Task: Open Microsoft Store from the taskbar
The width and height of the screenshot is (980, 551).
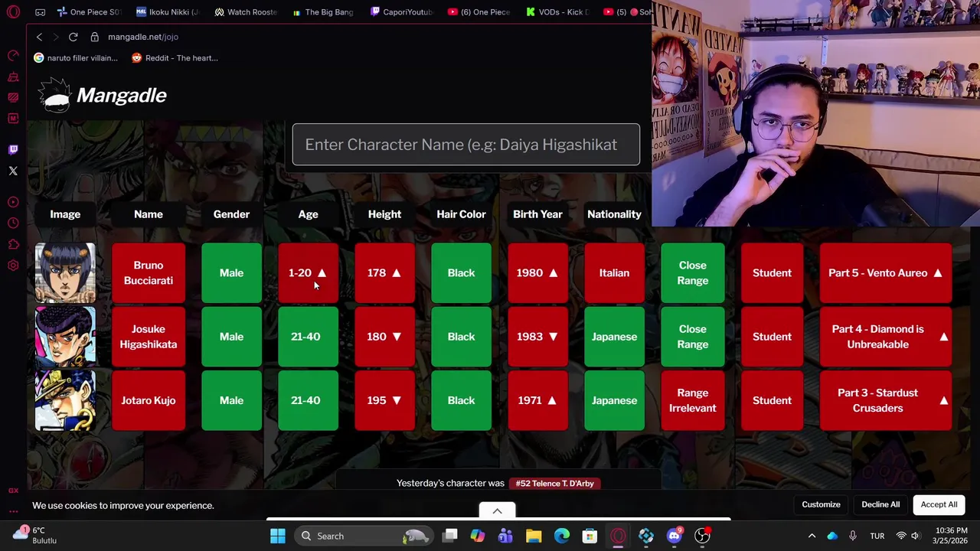Action: [590, 536]
